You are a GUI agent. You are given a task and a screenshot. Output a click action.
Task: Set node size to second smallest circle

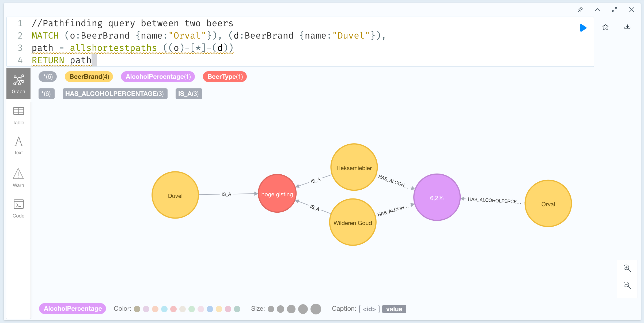coord(281,309)
